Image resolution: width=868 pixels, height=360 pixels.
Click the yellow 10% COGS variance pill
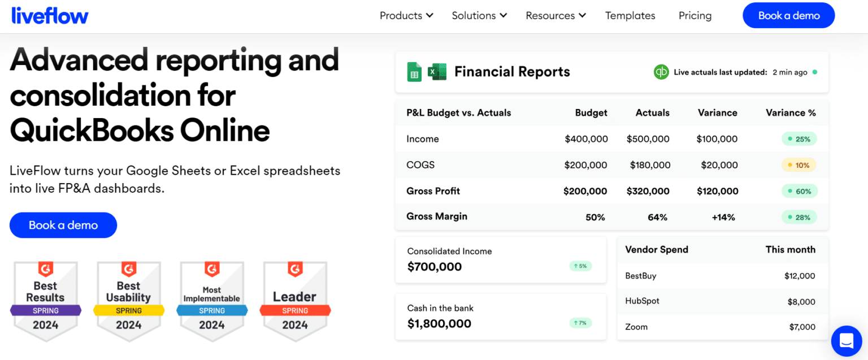tap(799, 165)
